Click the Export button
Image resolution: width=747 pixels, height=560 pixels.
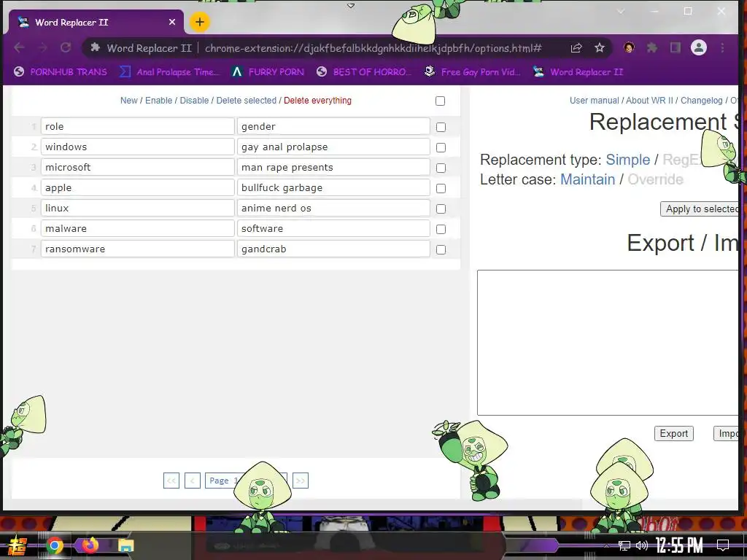(673, 434)
